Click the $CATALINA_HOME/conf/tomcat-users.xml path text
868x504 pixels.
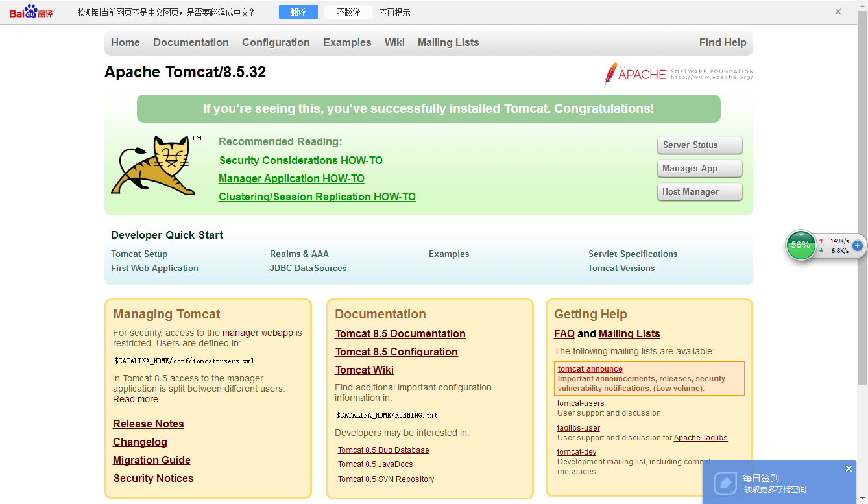coord(184,361)
